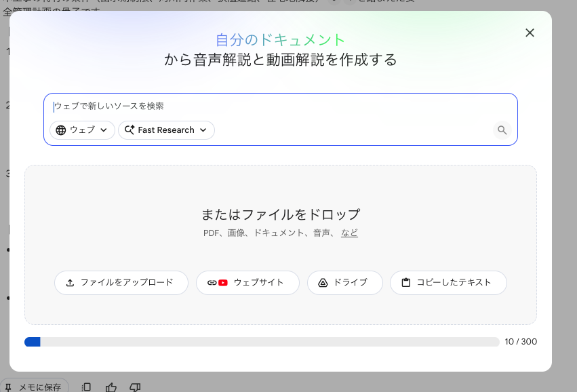
Task: Click the thumbs down icon
Action: point(135,387)
